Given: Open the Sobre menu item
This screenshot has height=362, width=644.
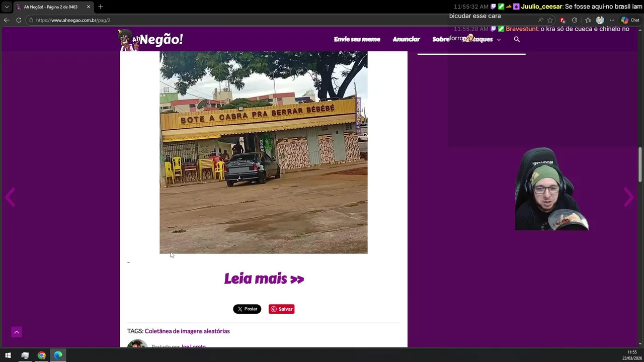Looking at the screenshot, I should pyautogui.click(x=441, y=39).
